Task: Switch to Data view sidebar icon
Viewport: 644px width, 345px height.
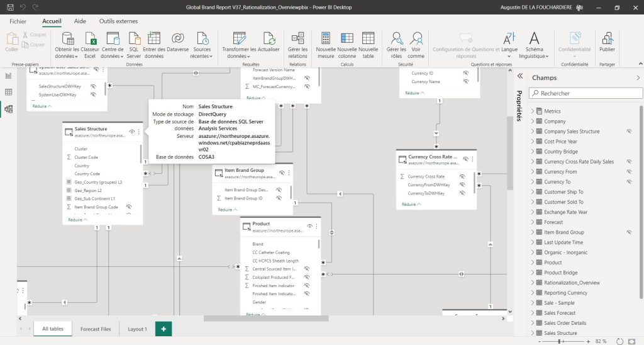Action: pos(9,92)
